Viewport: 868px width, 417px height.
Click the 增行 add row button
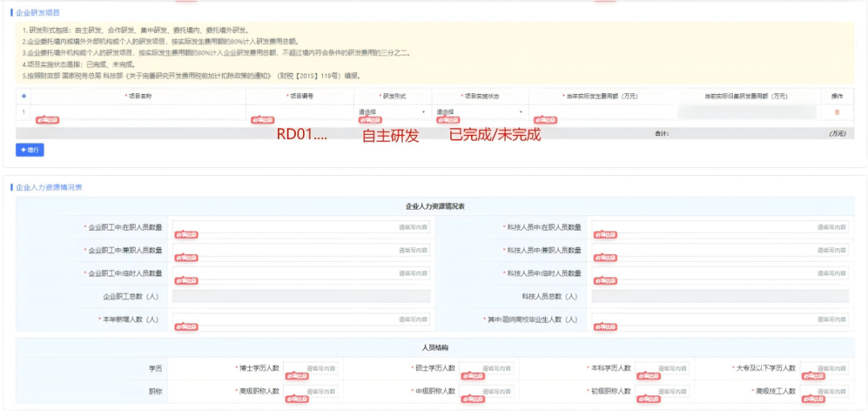point(29,149)
